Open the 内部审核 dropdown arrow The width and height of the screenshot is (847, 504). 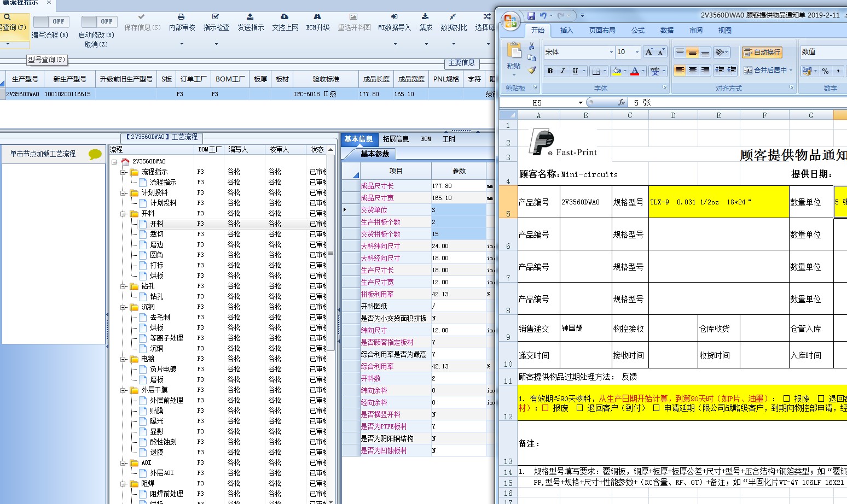(182, 44)
